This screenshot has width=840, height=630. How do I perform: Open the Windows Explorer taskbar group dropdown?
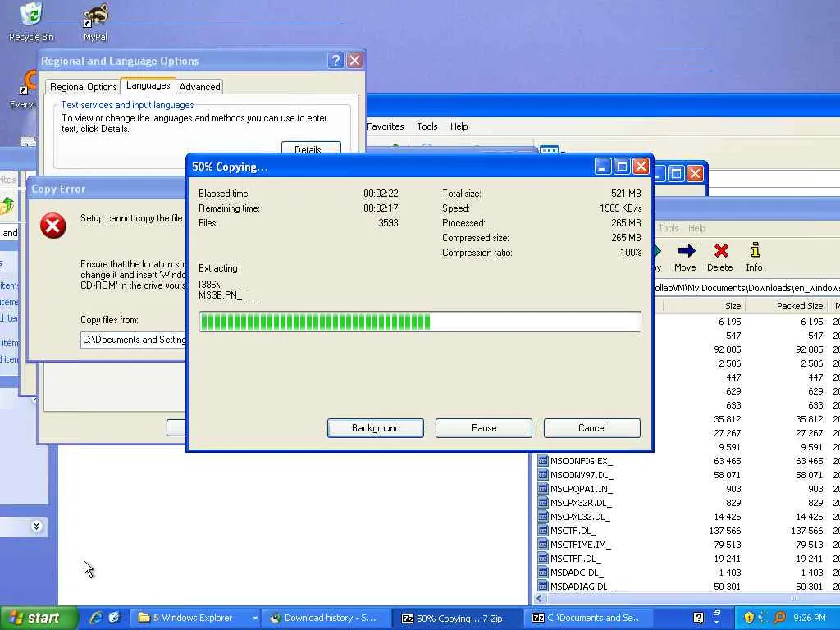coord(255,618)
